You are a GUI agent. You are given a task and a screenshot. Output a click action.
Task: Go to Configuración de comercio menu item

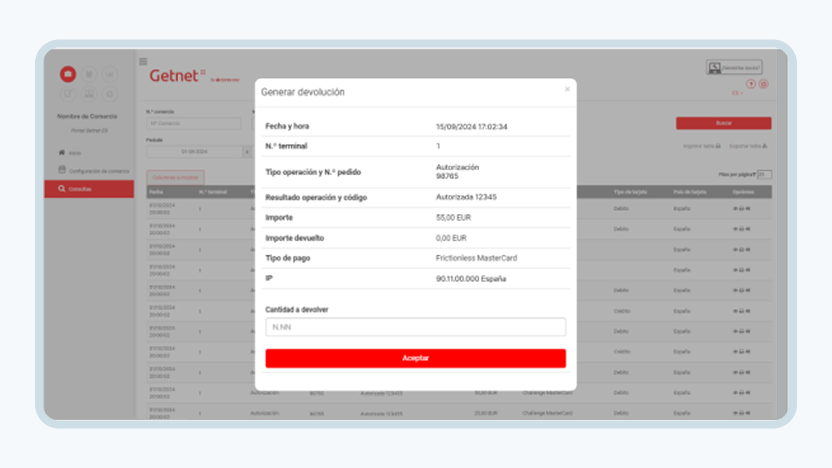(x=93, y=171)
